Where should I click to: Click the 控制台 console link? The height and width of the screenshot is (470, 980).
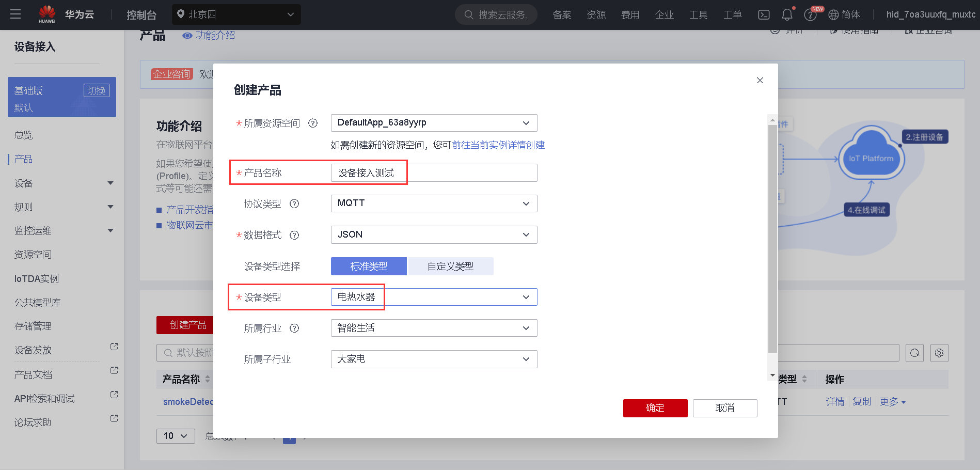click(x=141, y=15)
